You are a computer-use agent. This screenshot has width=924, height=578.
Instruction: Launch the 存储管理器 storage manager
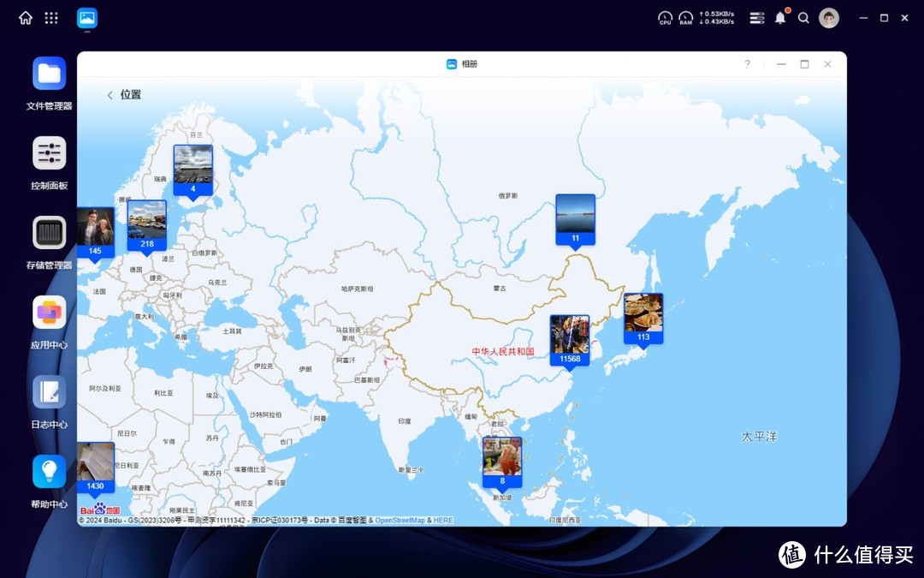[49, 233]
